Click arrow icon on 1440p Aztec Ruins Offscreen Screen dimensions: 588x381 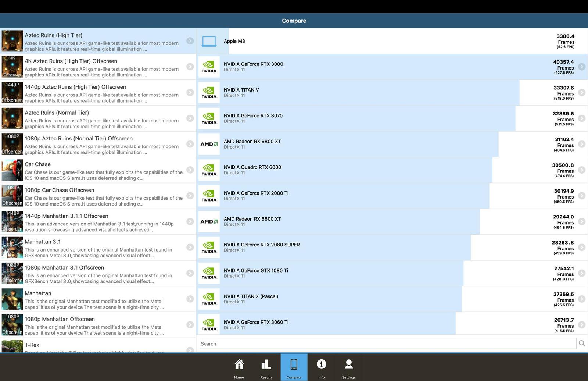190,92
